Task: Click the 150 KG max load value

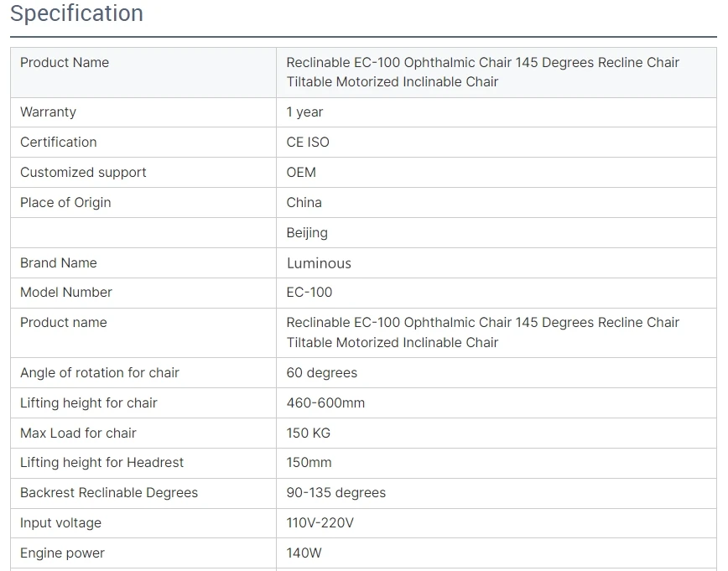Action: point(309,433)
